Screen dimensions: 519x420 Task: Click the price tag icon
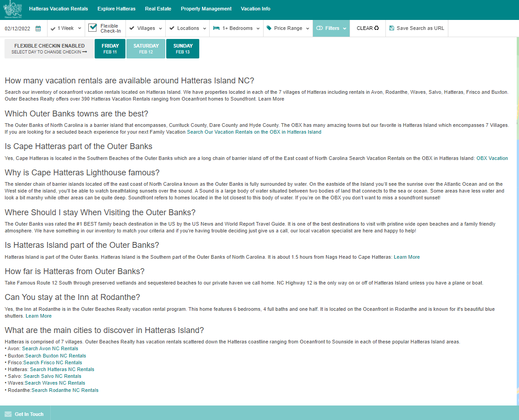269,28
